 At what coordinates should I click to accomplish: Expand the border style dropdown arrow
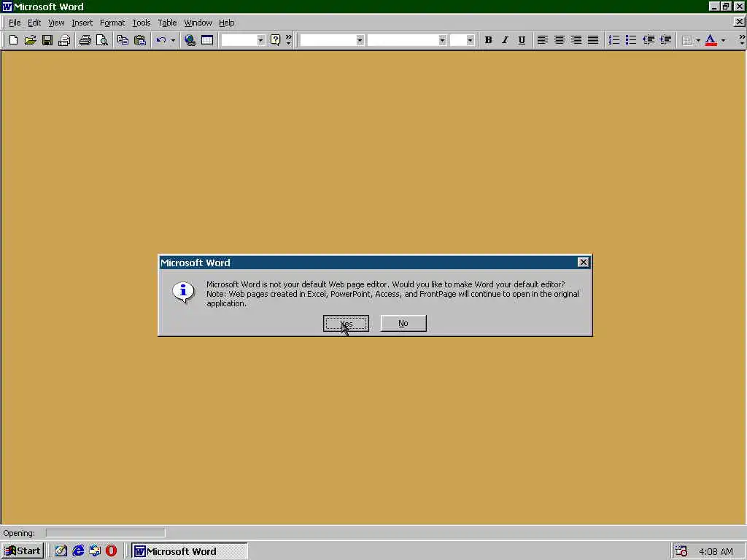point(698,41)
